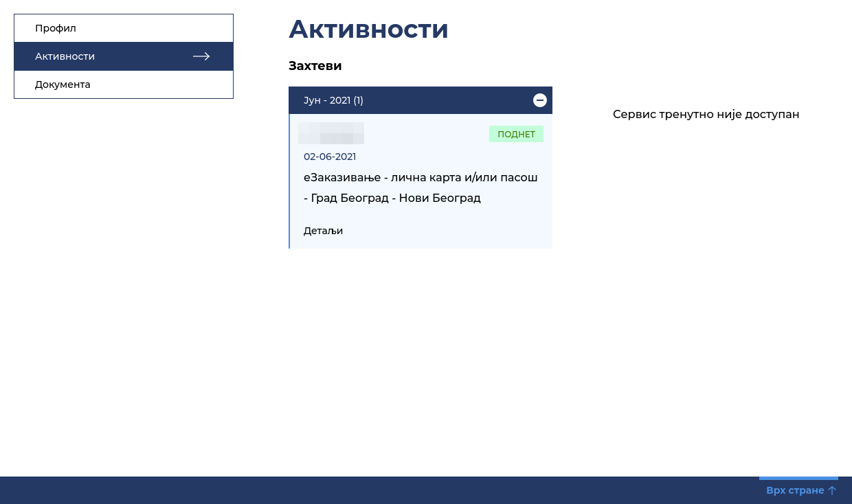Click the Град Београд - Нови Београд line
The width and height of the screenshot is (852, 504).
(x=392, y=198)
